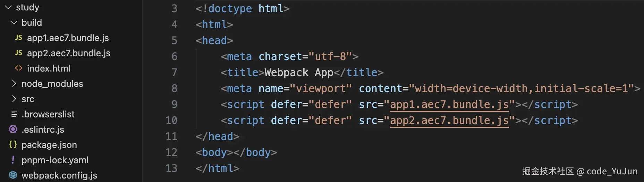Open webpack.config.js from the file tree
Image resolution: width=644 pixels, height=182 pixels.
click(59, 175)
